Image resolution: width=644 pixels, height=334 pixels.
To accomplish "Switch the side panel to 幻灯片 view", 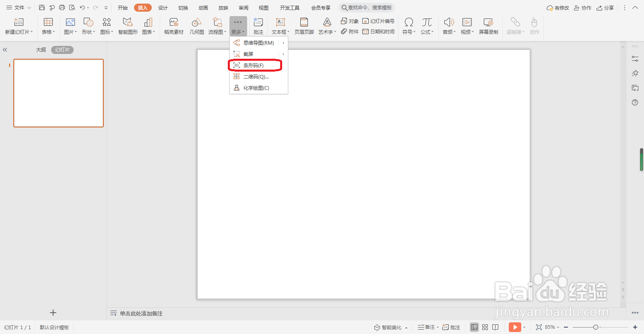I will pos(62,50).
